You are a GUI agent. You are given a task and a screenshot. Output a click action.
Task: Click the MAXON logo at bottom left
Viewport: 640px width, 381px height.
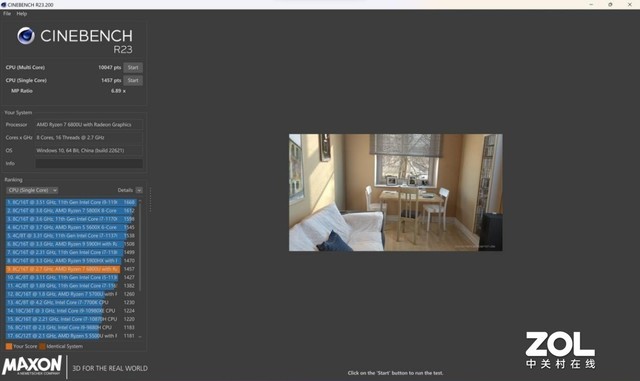click(32, 365)
